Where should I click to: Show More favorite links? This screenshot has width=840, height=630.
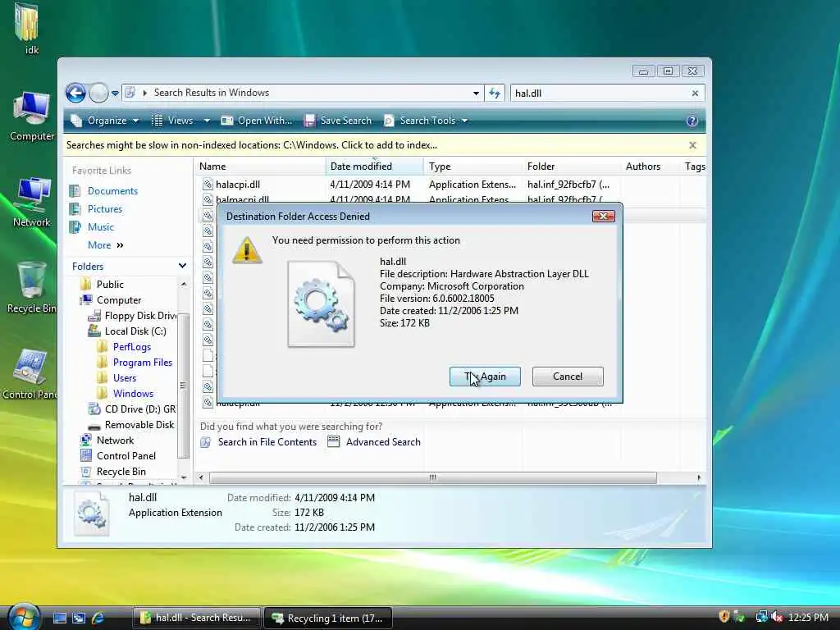click(x=106, y=245)
